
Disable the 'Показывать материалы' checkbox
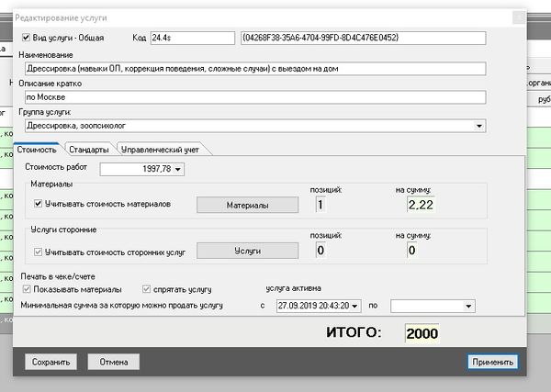[x=26, y=289]
